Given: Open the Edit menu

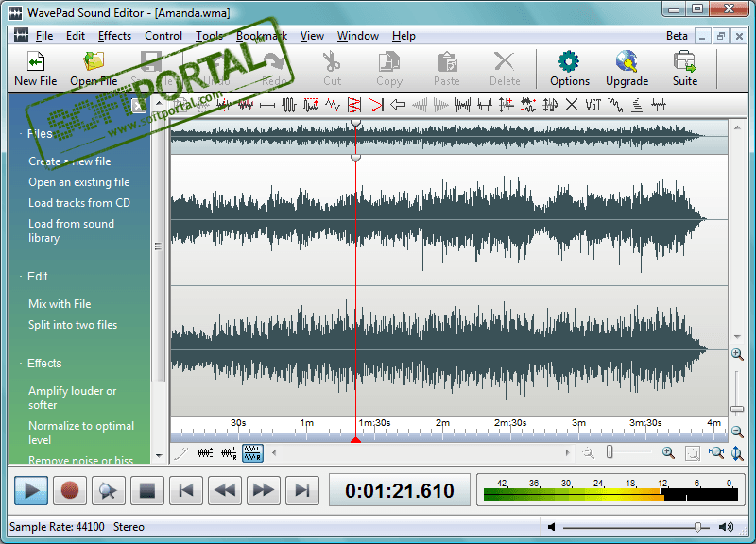Looking at the screenshot, I should 76,36.
